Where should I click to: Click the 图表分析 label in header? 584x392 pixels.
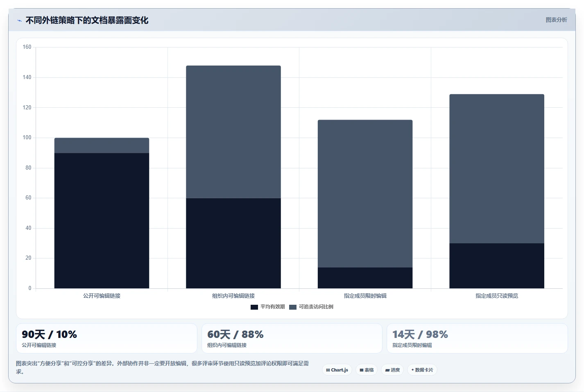[556, 20]
